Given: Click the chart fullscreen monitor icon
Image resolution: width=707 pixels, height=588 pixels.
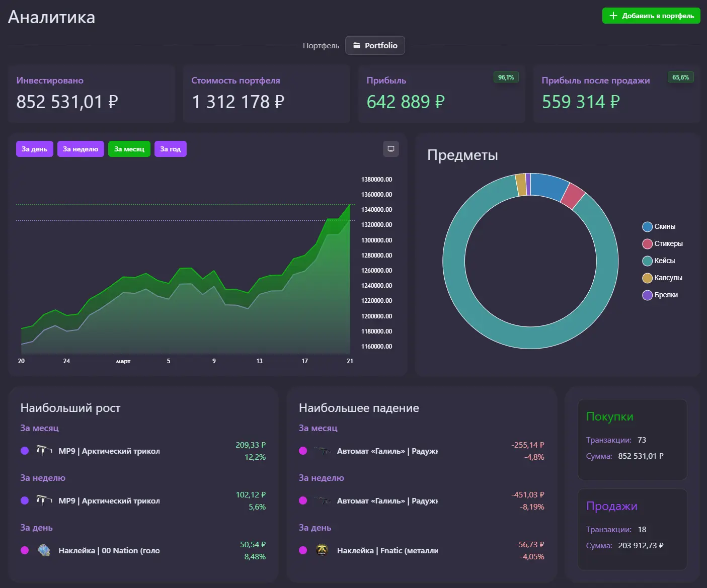Looking at the screenshot, I should tap(390, 149).
